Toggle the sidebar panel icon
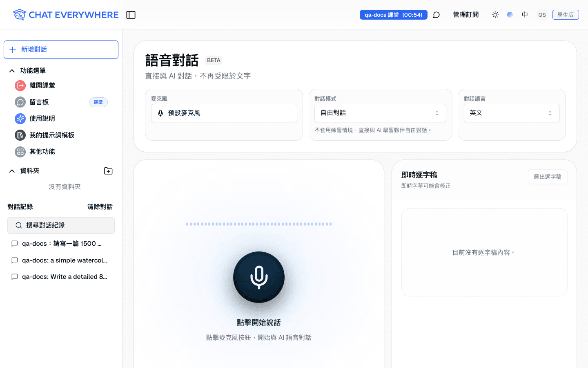Image resolution: width=588 pixels, height=368 pixels. 131,15
